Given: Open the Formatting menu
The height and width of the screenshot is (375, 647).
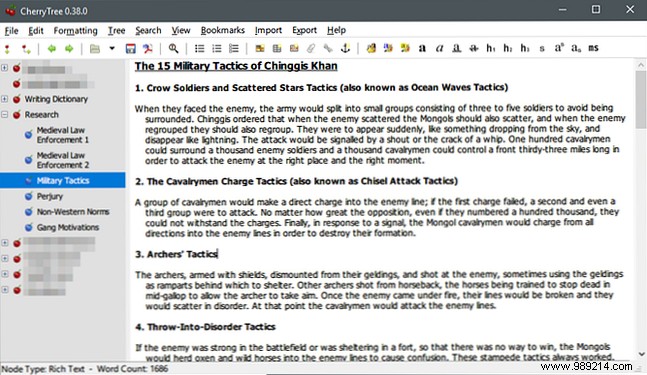Looking at the screenshot, I should 76,31.
